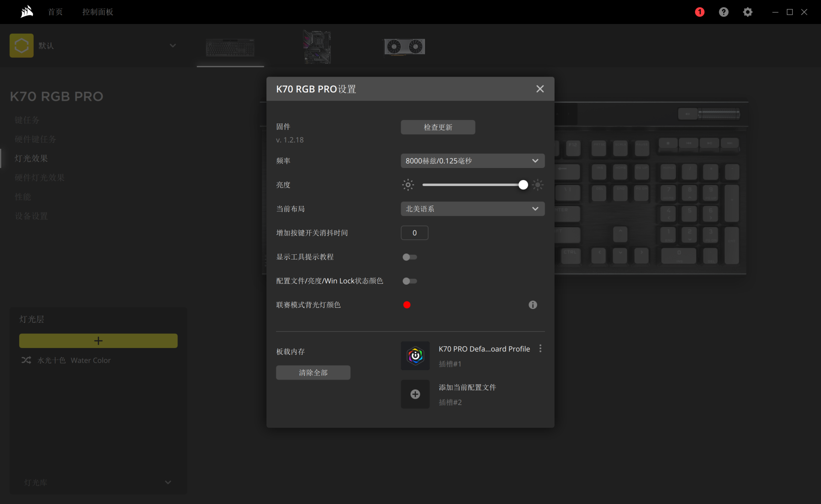The width and height of the screenshot is (821, 504).
Task: Open the help menu
Action: coord(724,12)
